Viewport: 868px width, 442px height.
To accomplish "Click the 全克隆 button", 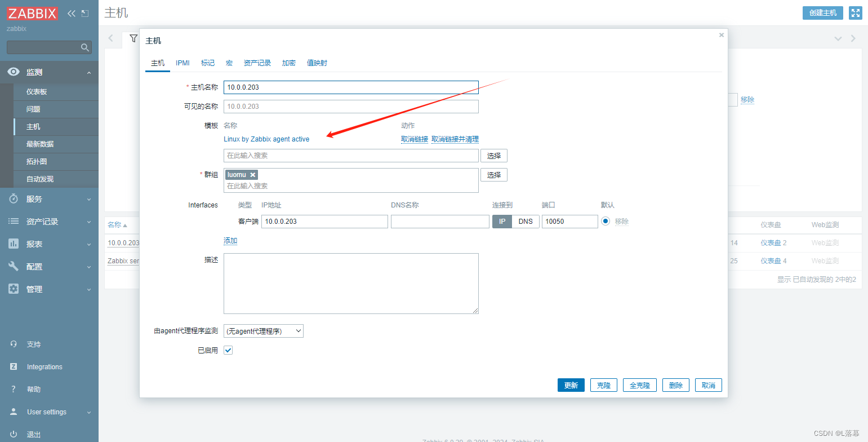I will tap(640, 385).
